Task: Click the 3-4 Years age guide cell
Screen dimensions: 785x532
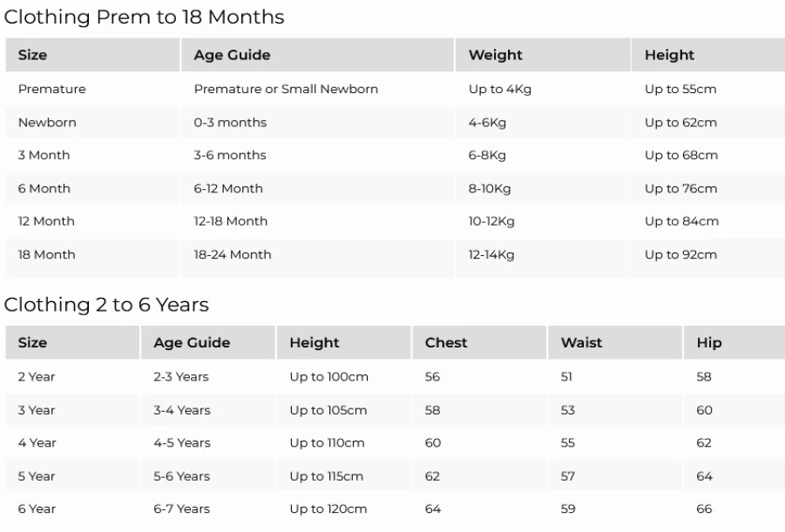Action: point(207,410)
